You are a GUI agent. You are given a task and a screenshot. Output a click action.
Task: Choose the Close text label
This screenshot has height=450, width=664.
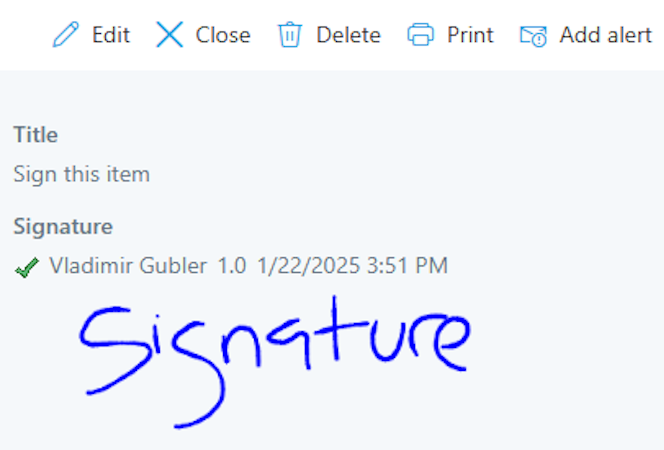pyautogui.click(x=223, y=35)
